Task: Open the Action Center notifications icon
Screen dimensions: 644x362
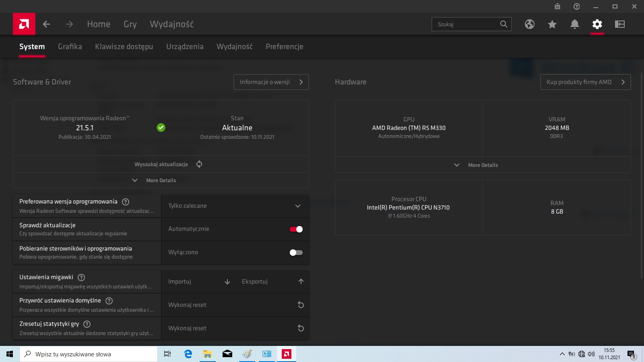Action: click(x=632, y=354)
